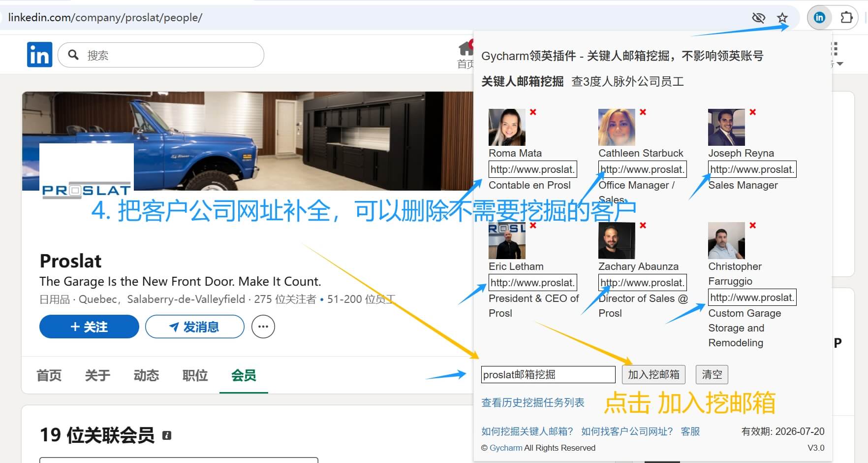Image resolution: width=868 pixels, height=463 pixels.
Task: Open 查看历史挖掘任务列表 link
Action: pos(533,402)
